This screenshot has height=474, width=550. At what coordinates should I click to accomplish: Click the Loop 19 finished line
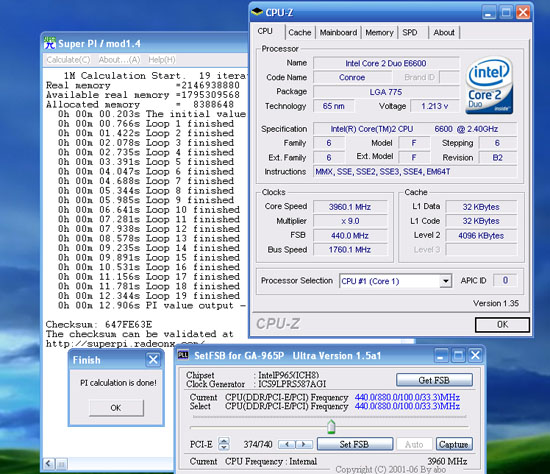click(x=149, y=296)
